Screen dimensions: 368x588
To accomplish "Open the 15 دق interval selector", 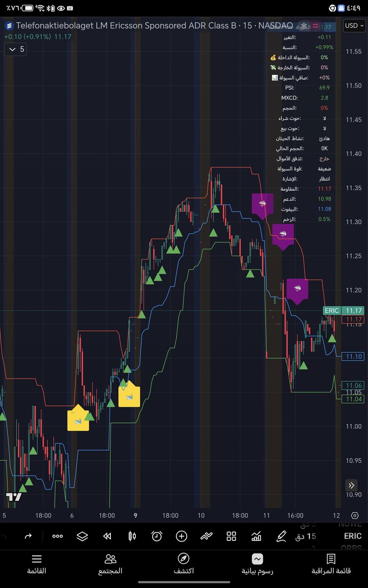I will coord(305,536).
